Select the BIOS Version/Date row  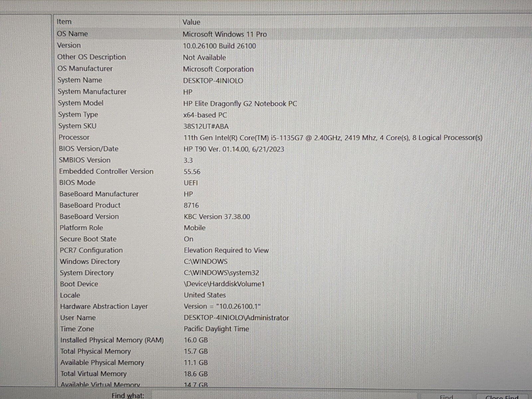[89, 149]
